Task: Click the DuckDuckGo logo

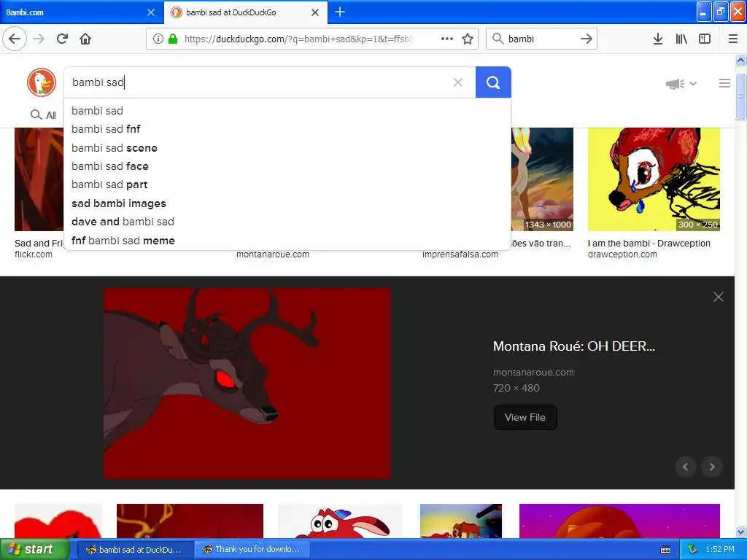Action: click(42, 82)
